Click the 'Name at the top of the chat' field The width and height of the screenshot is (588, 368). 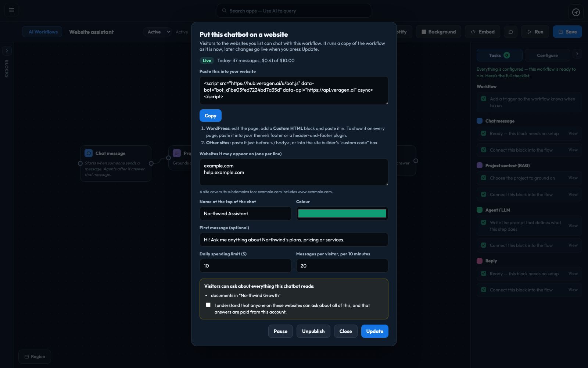[245, 213]
